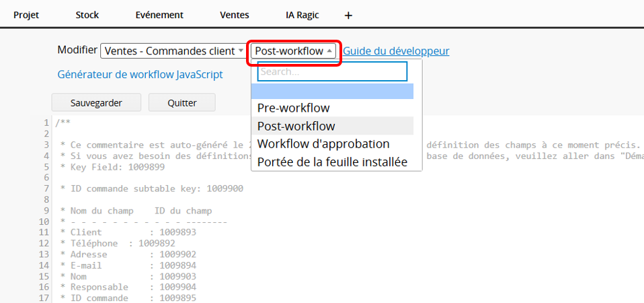This screenshot has height=303, width=644.
Task: Open the Guide du développeur link
Action: point(396,51)
